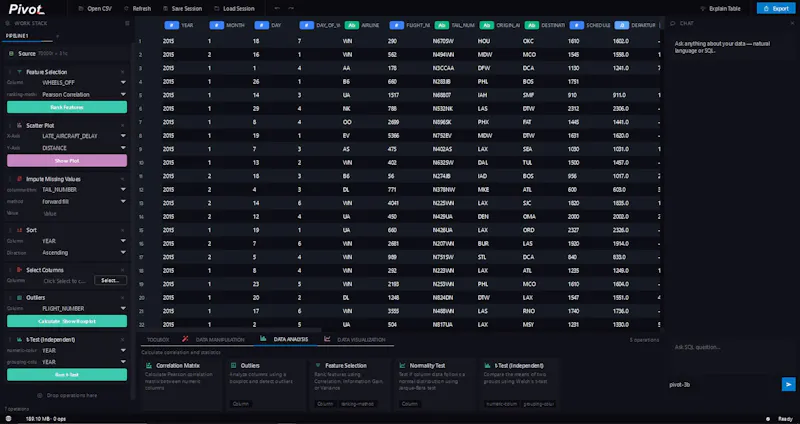This screenshot has height=424, width=800.
Task: Click the Source node icon
Action: [x=11, y=54]
